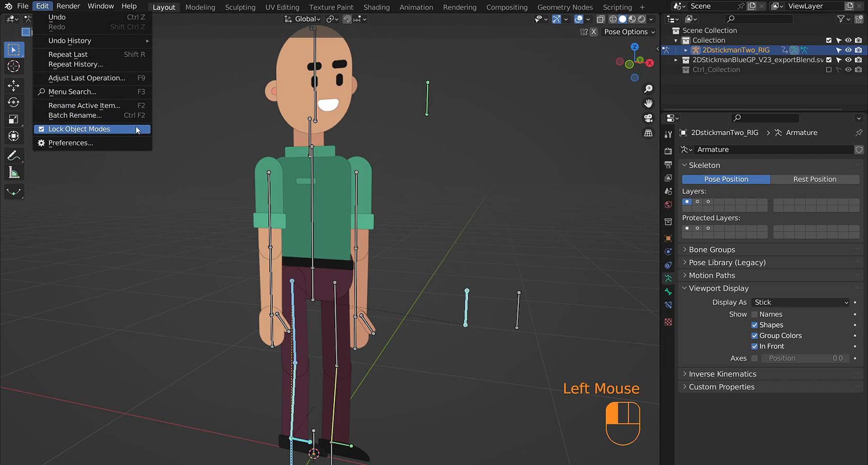Expand the Bone Groups panel

click(x=711, y=250)
